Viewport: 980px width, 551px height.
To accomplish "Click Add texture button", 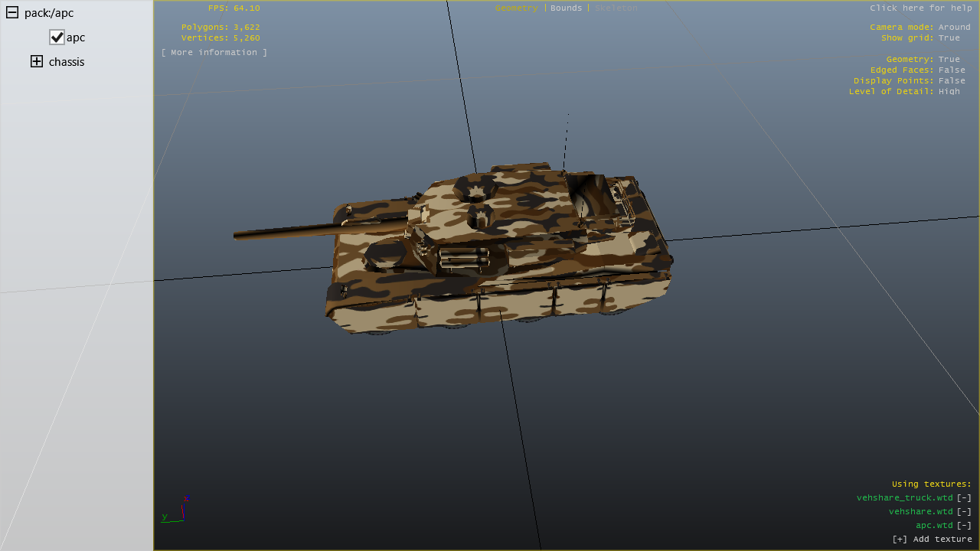I will pos(933,539).
